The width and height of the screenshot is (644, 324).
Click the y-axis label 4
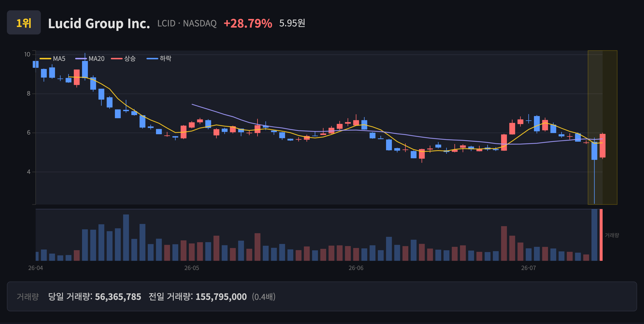pos(29,172)
